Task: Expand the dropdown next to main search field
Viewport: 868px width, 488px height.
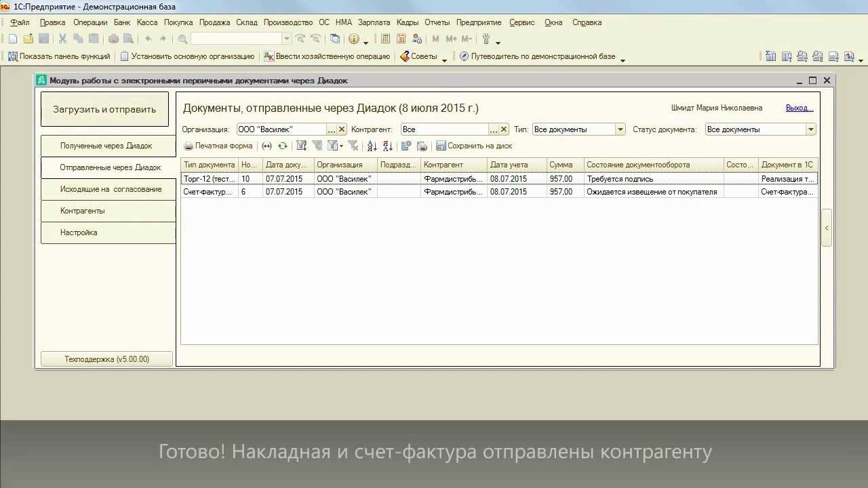Action: [x=286, y=39]
